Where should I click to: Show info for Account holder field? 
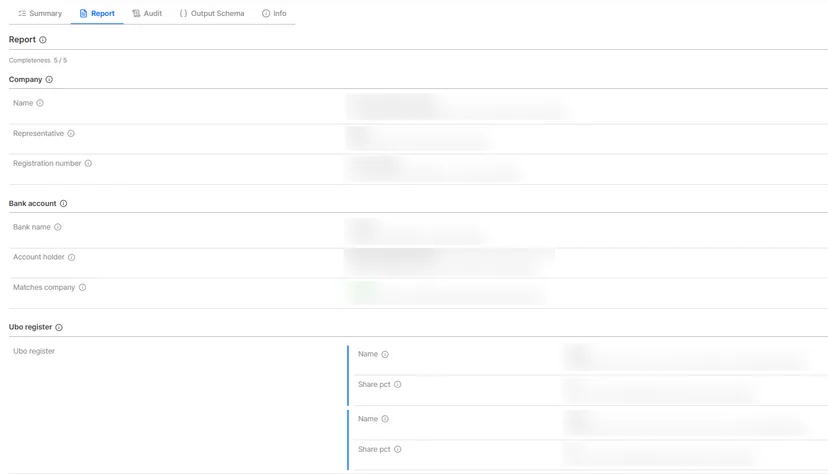point(71,258)
